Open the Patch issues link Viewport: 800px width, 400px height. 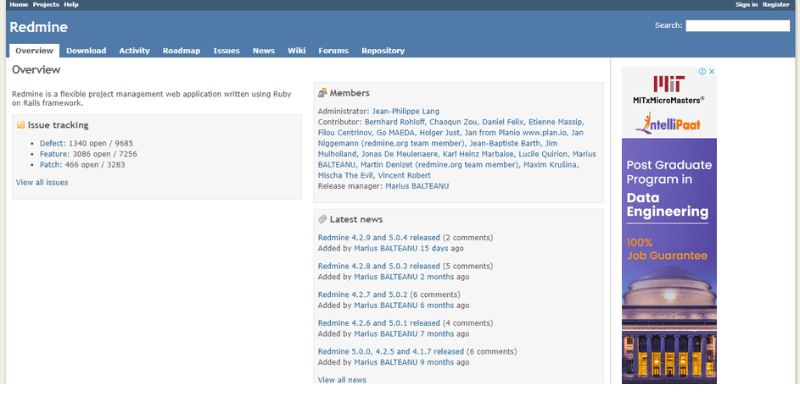pyautogui.click(x=51, y=165)
